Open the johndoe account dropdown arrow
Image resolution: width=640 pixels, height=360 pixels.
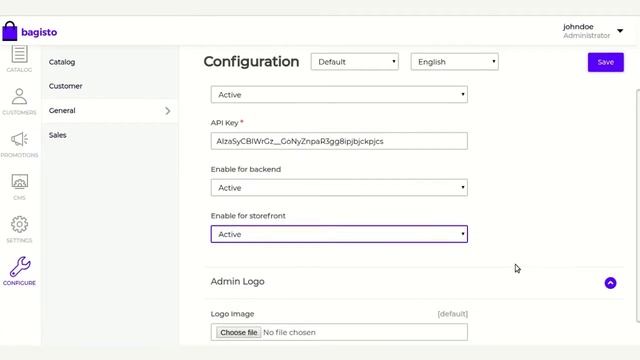[620, 31]
